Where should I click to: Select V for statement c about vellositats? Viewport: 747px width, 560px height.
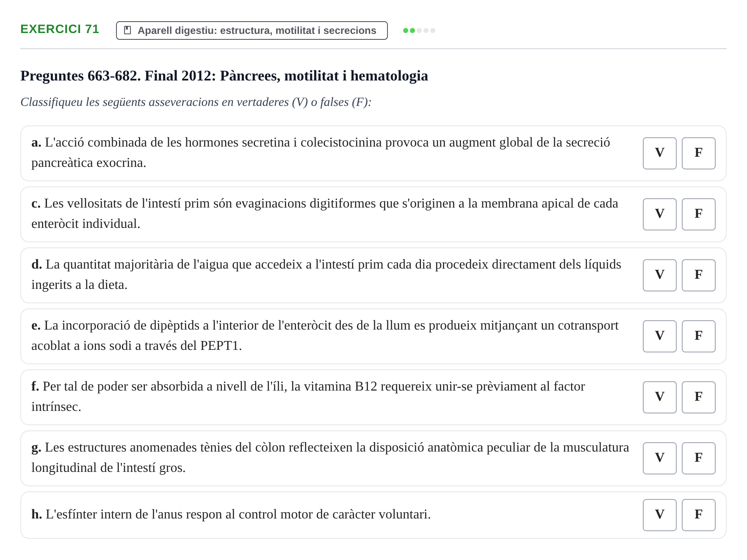click(x=659, y=214)
